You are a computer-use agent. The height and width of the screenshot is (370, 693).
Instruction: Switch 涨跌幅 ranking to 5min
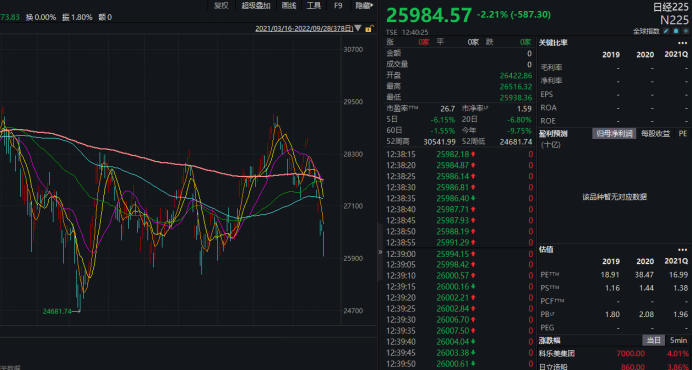[x=678, y=340]
